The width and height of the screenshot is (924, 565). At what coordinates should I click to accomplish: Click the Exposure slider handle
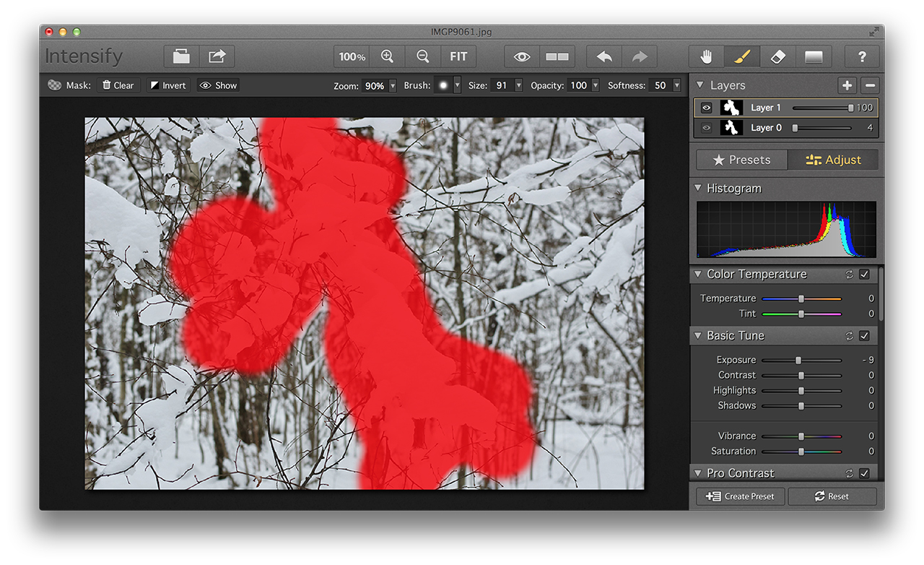click(798, 360)
